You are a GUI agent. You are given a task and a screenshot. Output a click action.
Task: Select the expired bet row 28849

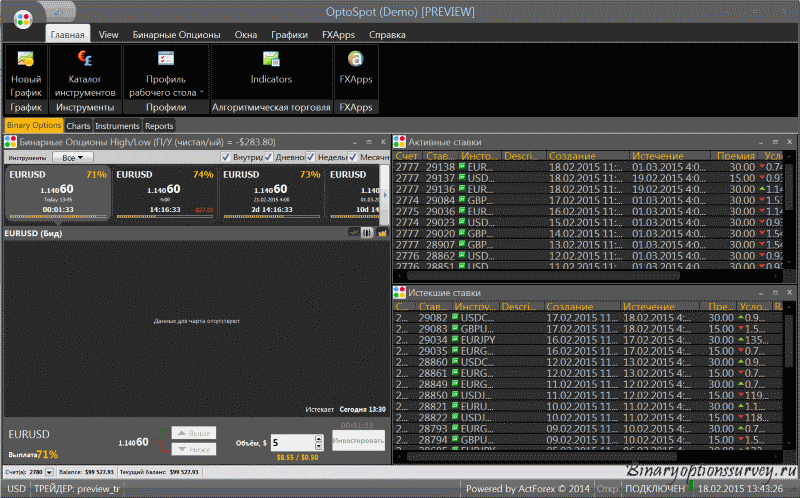pos(588,384)
